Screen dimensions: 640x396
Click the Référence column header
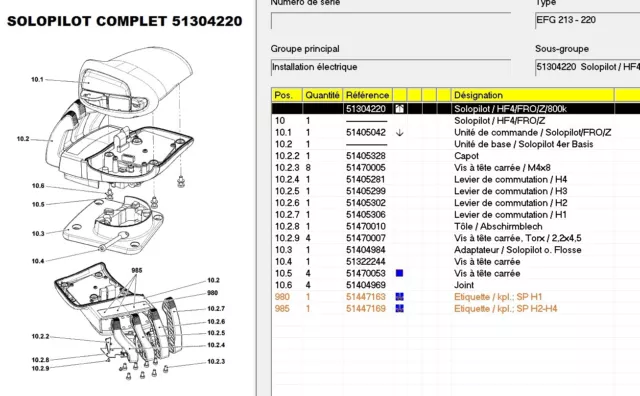(368, 95)
